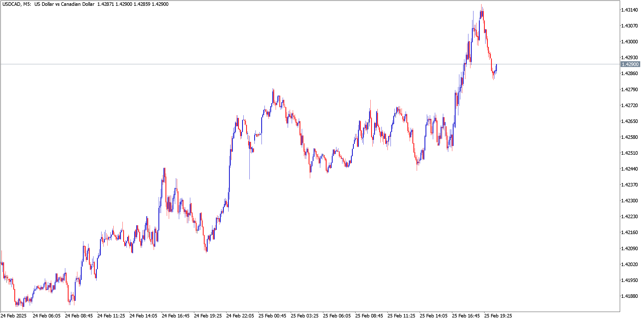Click the 25 Feb 00:45 time label

click(272, 316)
